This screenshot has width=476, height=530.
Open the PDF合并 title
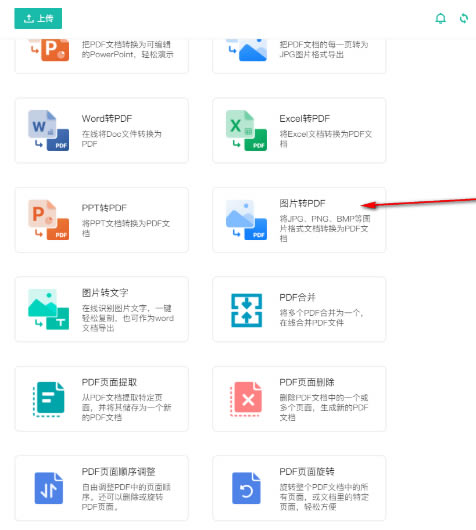(298, 297)
